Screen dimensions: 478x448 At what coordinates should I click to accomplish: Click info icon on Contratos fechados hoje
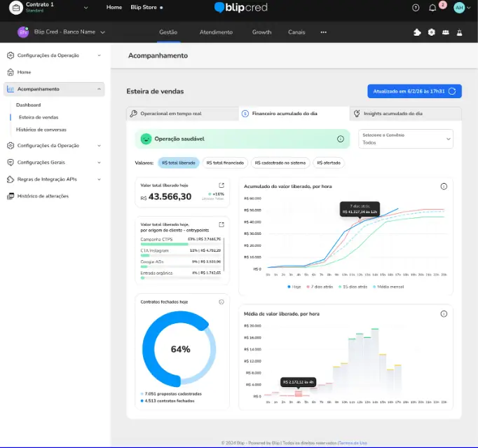[x=221, y=301]
